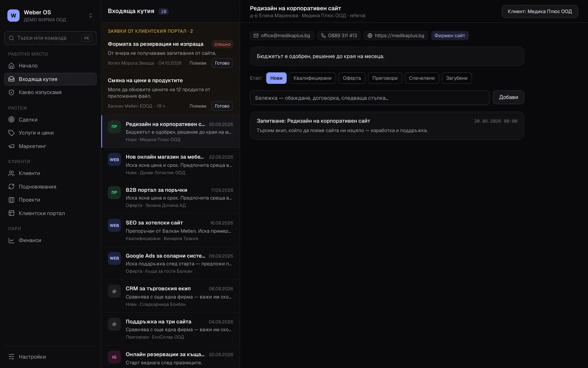Image resolution: width=588 pixels, height=368 pixels.
Task: Focus the Бележка note input field
Action: coord(369,98)
